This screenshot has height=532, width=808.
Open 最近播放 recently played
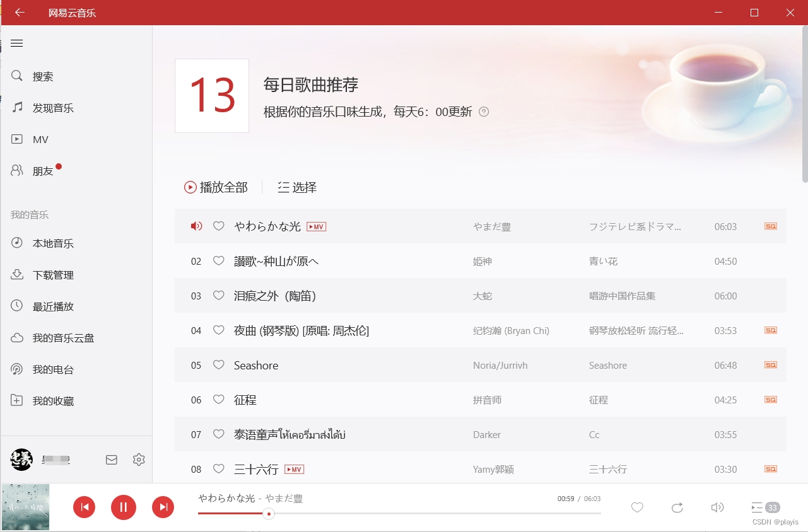(x=76, y=306)
